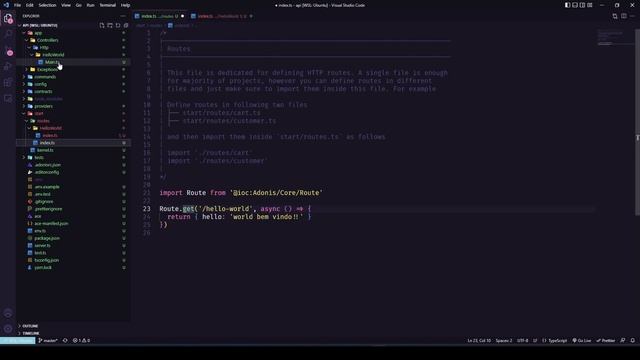Screen dimensions: 640x360
Task: Open yarn.lock in Explorer
Action: [43, 267]
